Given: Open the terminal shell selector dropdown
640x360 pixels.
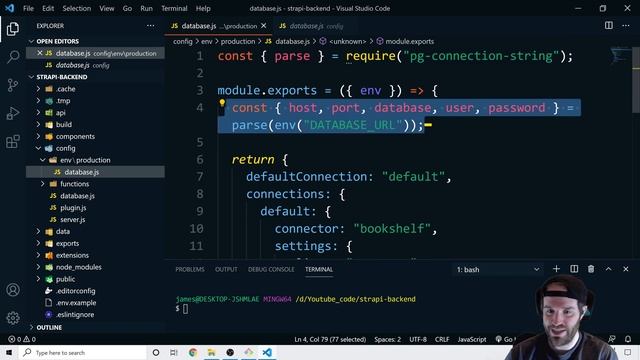Looking at the screenshot, I should pos(498,269).
